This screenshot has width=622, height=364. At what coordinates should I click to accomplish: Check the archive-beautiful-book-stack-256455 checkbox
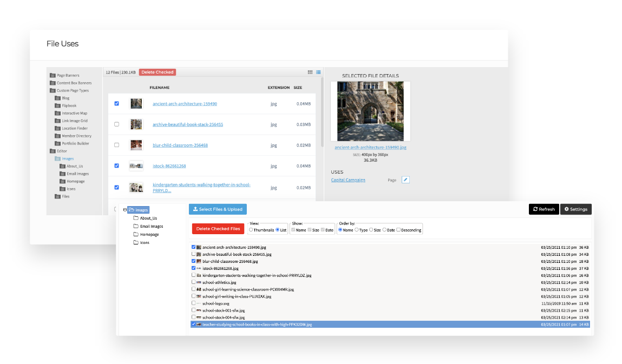117,124
